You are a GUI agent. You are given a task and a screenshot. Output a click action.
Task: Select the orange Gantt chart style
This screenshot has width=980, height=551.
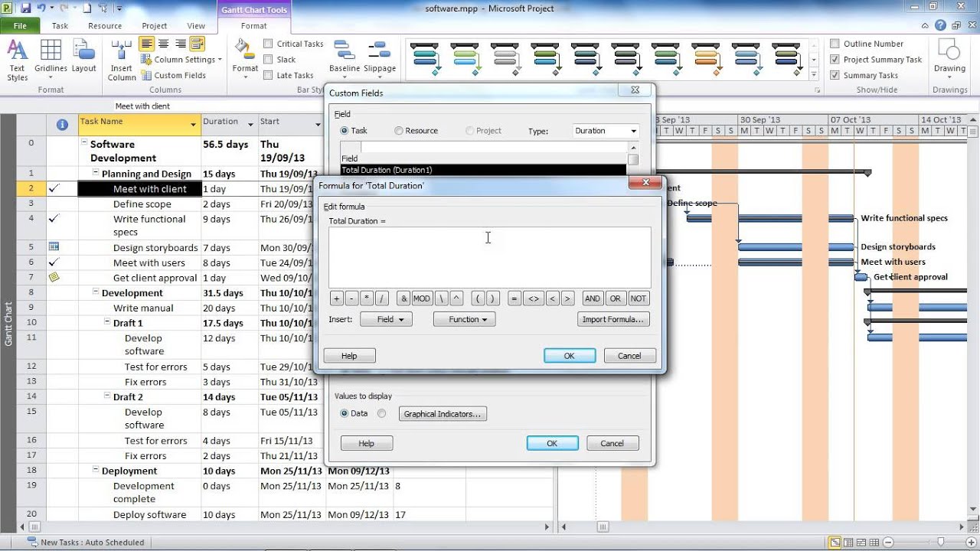pos(706,59)
